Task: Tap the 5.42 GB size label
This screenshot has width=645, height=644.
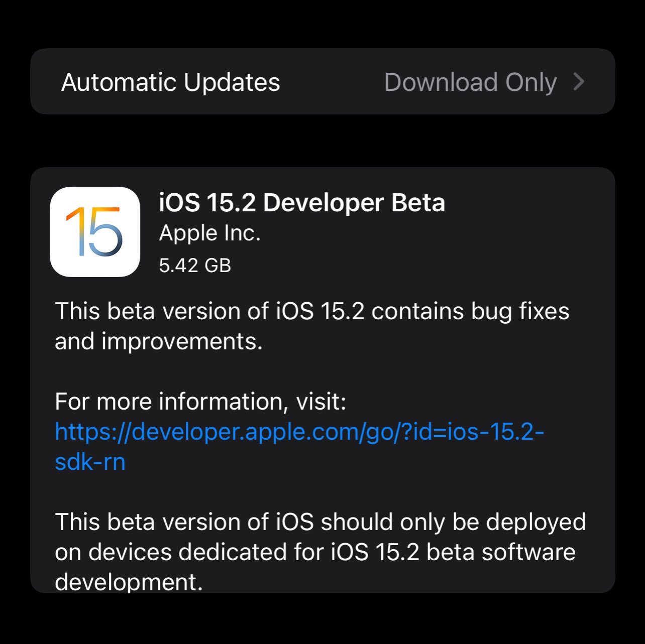Action: (195, 266)
